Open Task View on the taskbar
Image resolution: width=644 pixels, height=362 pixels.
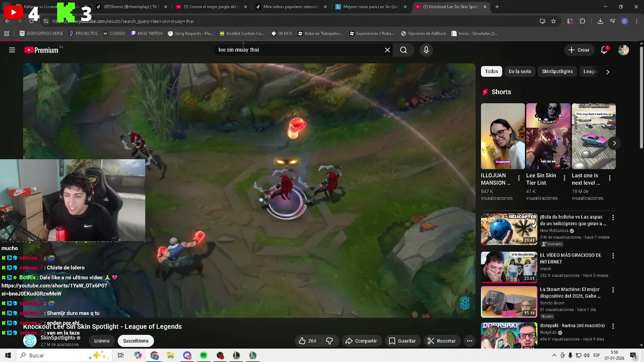pyautogui.click(x=121, y=355)
